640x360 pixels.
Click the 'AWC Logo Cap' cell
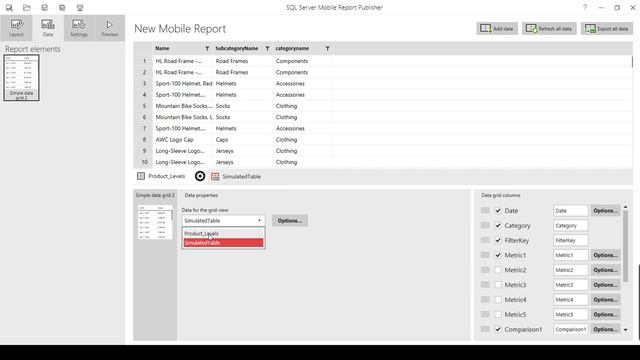tap(183, 140)
